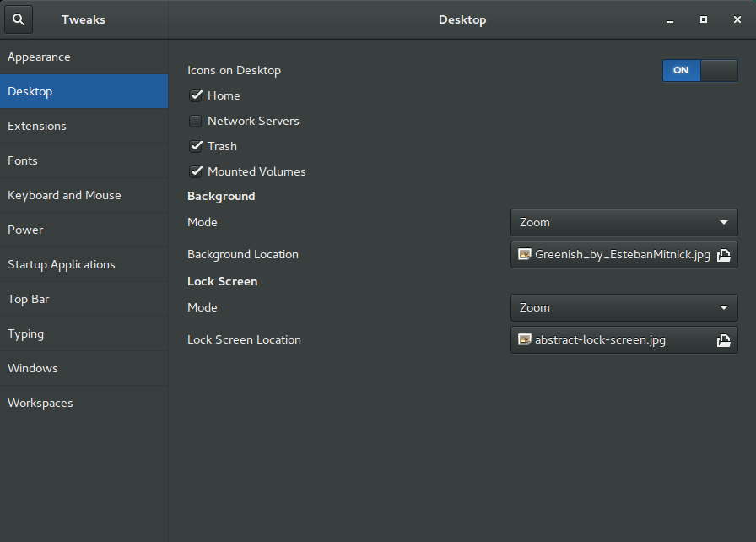Screen dimensions: 756x542
Task: Open the Windows section
Action: 84,368
